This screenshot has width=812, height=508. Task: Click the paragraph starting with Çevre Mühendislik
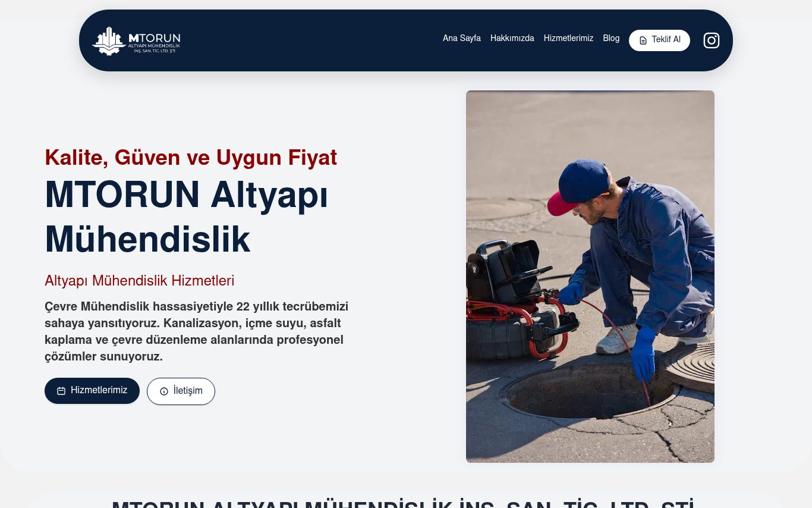tap(197, 332)
